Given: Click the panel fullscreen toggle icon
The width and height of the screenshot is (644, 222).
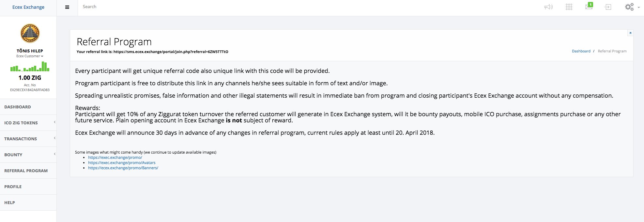Looking at the screenshot, I should coord(630,33).
